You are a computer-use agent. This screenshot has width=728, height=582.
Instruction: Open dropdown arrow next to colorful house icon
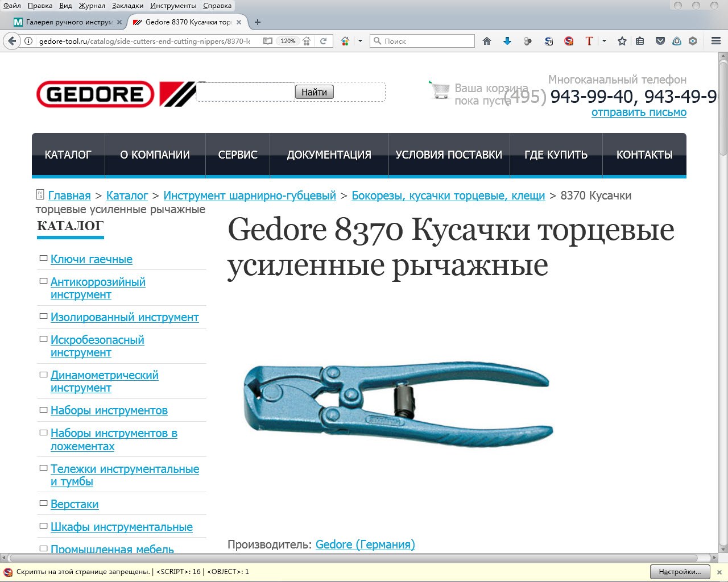(359, 41)
